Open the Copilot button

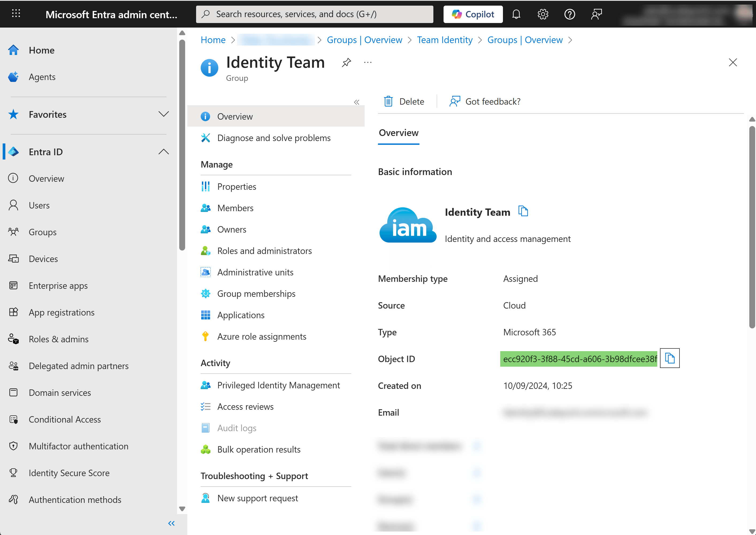[473, 14]
